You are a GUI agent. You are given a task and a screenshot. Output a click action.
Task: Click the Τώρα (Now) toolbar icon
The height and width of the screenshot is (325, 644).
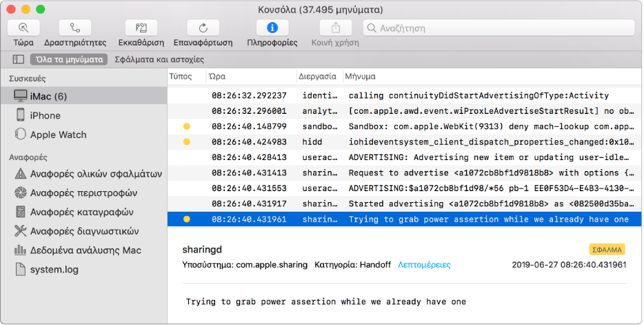(23, 28)
